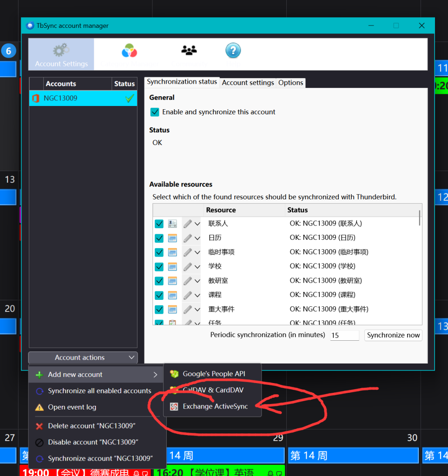This screenshot has height=476, width=448.
Task: Switch to Synchronization status tab
Action: click(182, 82)
